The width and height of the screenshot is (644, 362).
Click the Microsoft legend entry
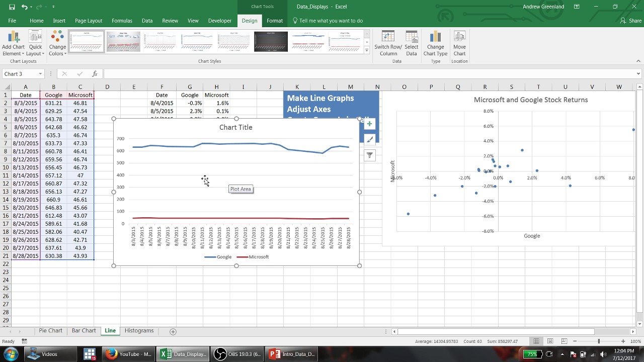point(253,257)
